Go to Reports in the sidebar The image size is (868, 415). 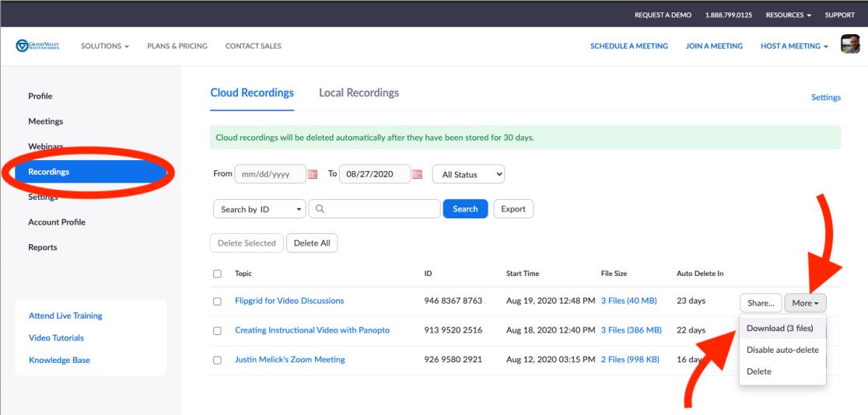[43, 247]
